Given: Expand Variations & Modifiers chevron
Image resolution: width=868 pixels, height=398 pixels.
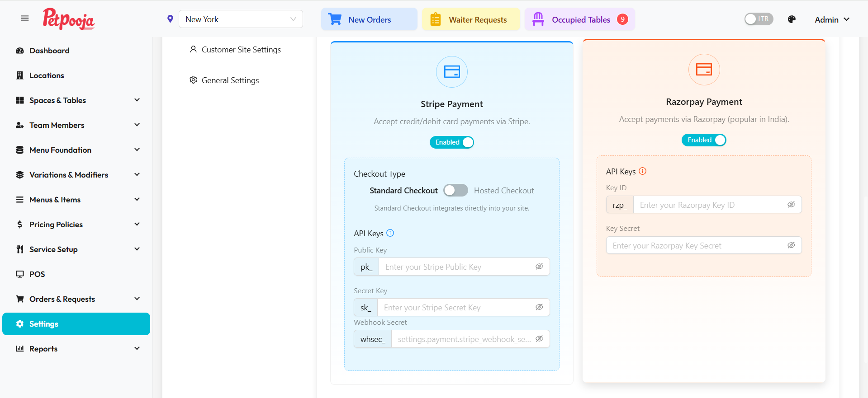Looking at the screenshot, I should (137, 175).
